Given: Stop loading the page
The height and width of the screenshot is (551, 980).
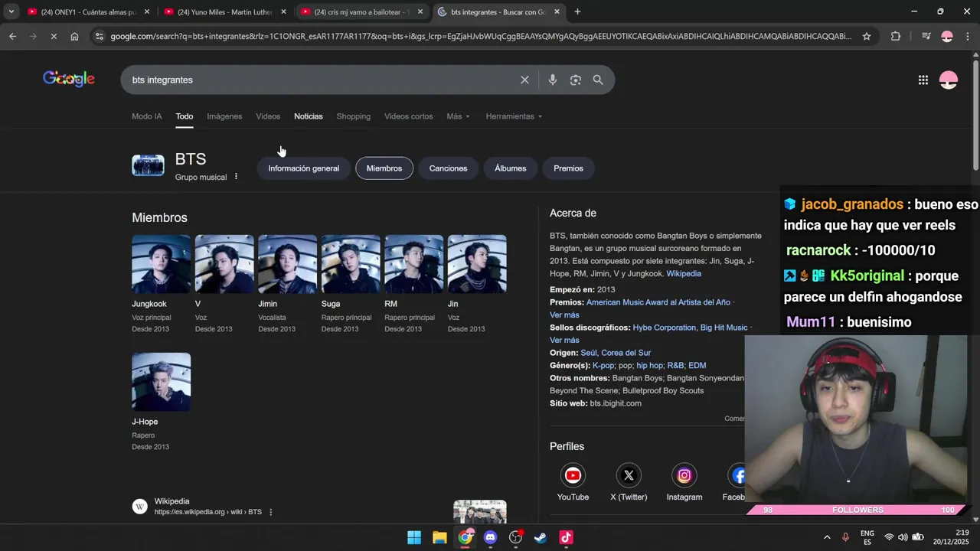Looking at the screenshot, I should [54, 36].
